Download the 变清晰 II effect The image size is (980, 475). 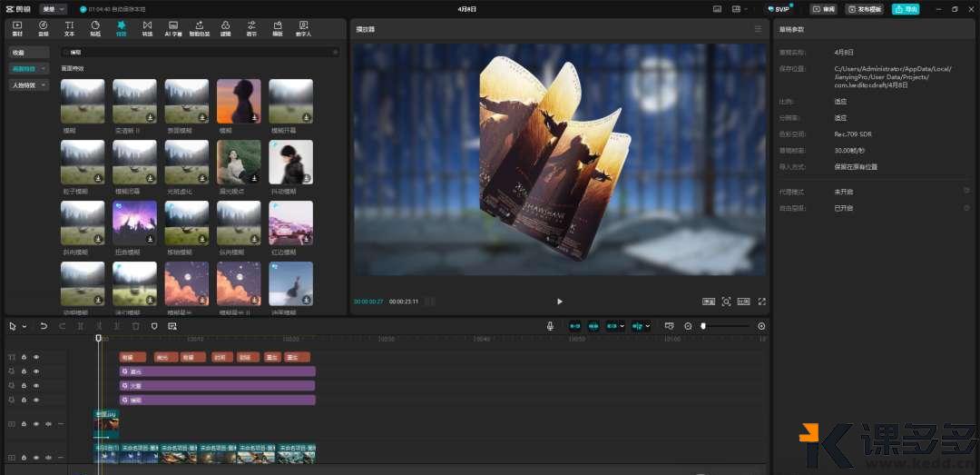tap(151, 117)
